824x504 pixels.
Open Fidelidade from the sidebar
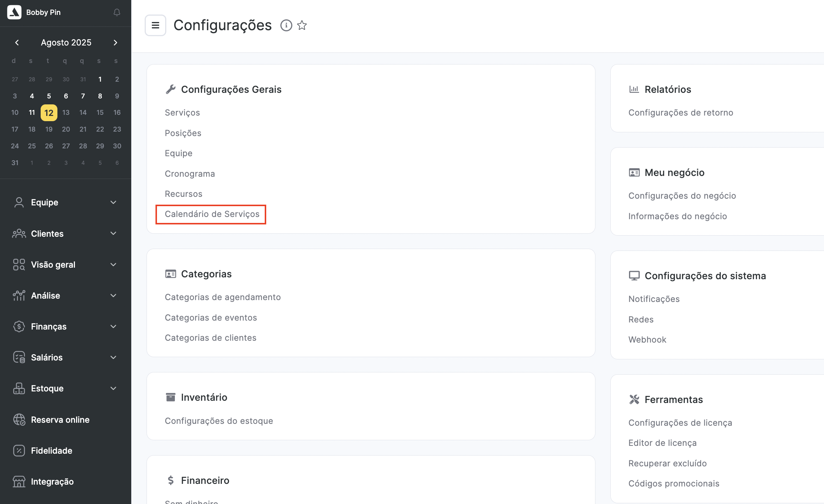point(51,451)
